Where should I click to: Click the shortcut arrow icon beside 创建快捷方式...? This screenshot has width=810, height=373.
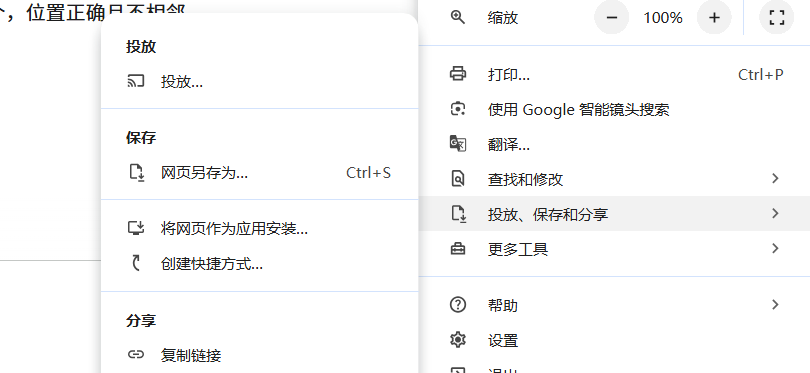pos(136,264)
